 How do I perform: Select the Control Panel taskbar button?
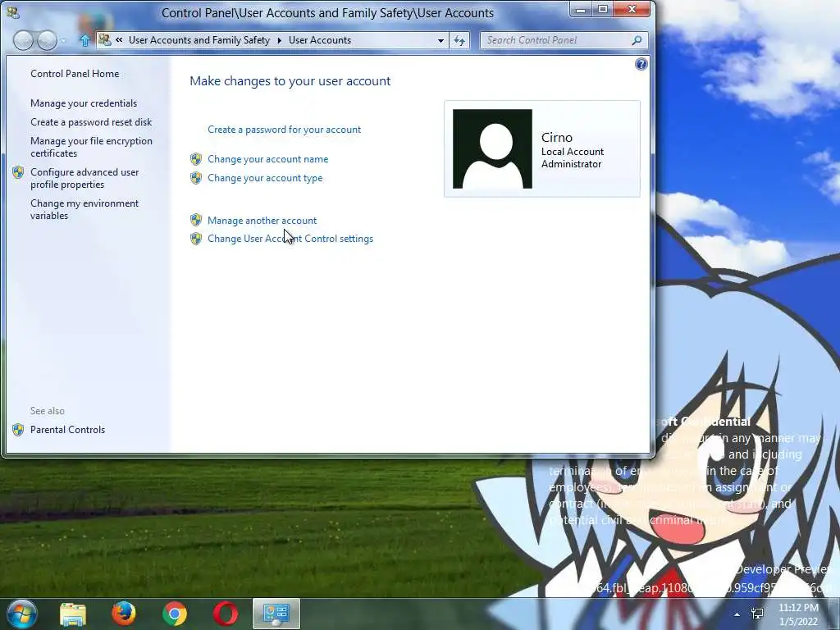[x=276, y=614]
